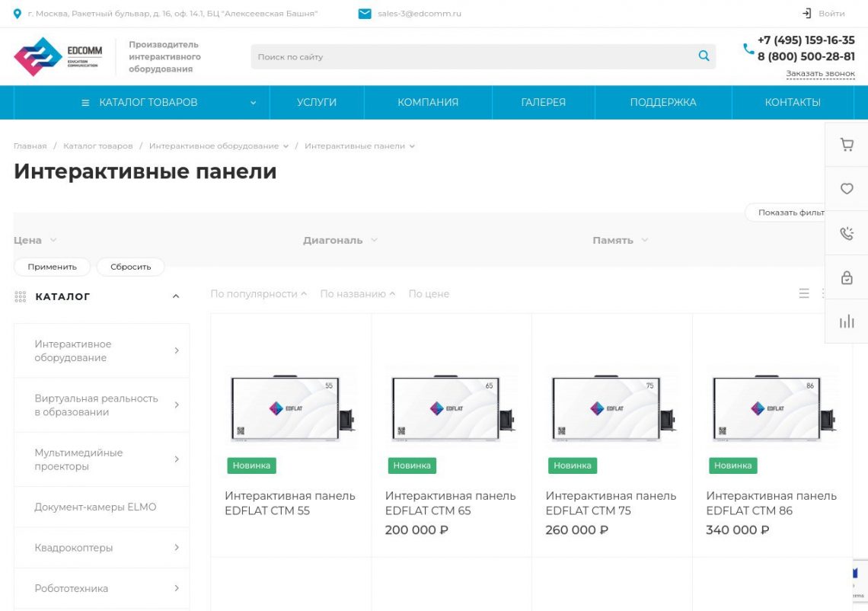Open favorites heart icon in sidebar
868x611 pixels.
point(847,189)
